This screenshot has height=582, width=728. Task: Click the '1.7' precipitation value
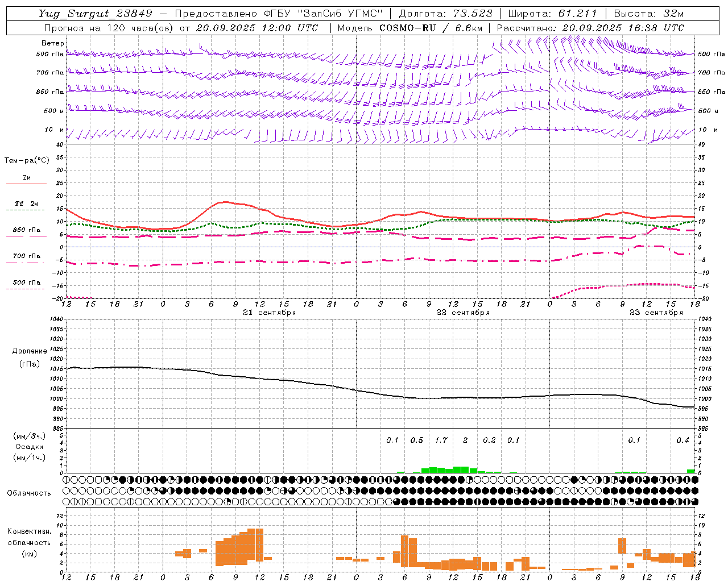click(441, 440)
